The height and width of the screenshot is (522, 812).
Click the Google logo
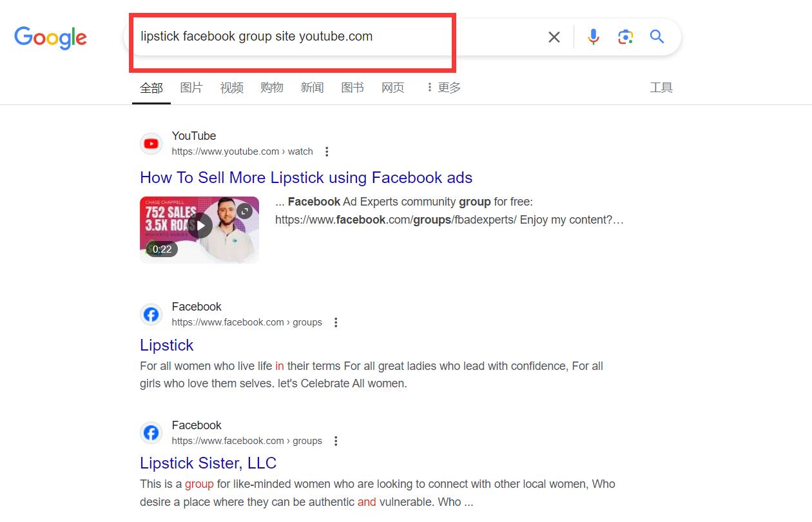click(x=50, y=37)
